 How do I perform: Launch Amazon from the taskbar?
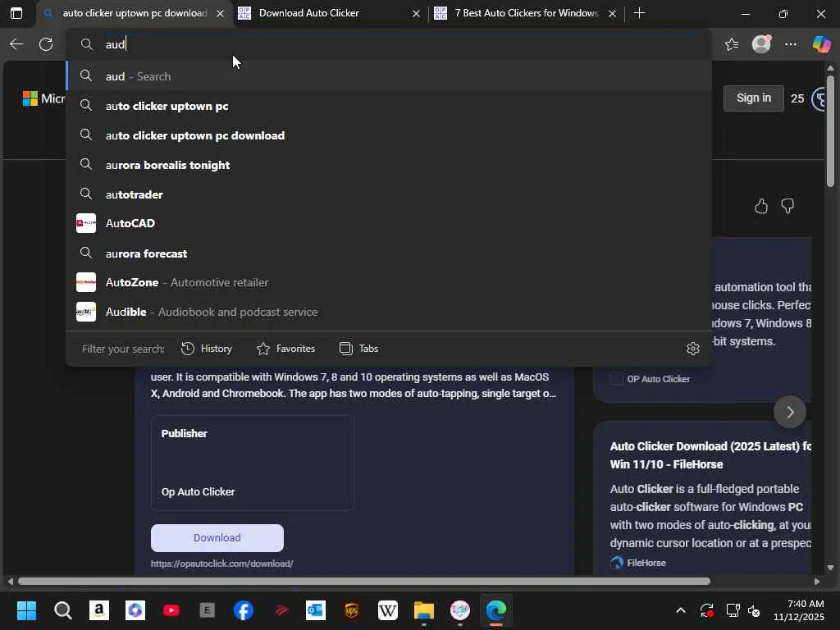99,610
